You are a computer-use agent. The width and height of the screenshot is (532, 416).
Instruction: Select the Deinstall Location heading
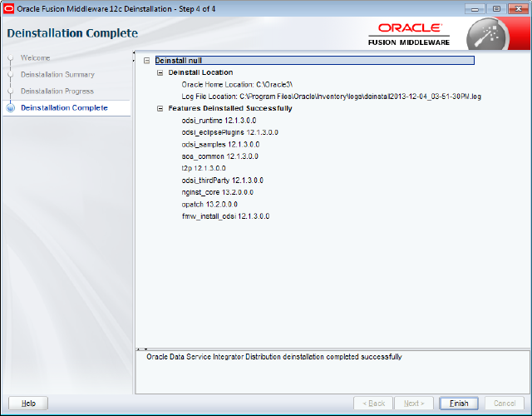coord(200,72)
